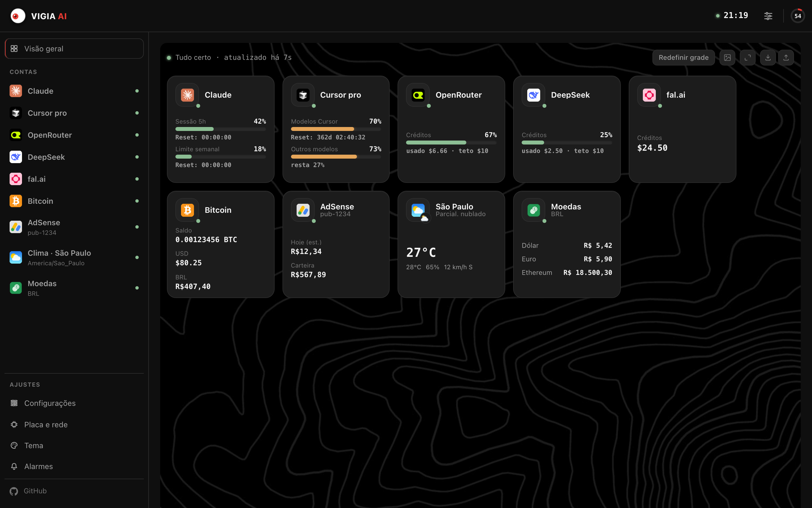This screenshot has height=508, width=812.
Task: Click the OpenRouter icon in its card
Action: point(418,95)
